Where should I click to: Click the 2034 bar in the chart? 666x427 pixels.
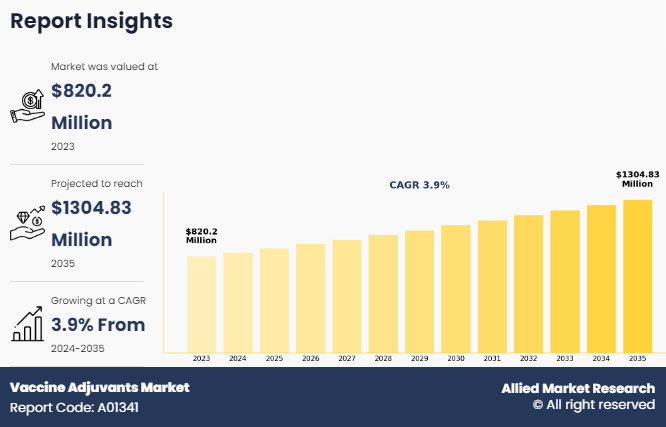[601, 279]
